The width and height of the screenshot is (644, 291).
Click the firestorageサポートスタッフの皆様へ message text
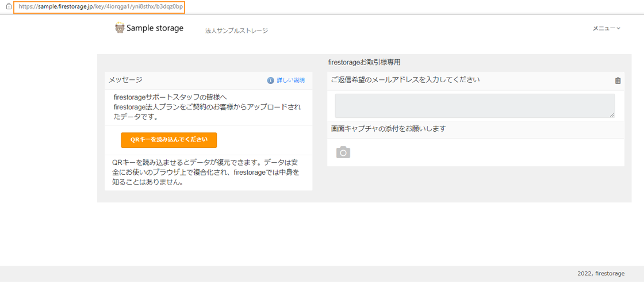click(170, 97)
